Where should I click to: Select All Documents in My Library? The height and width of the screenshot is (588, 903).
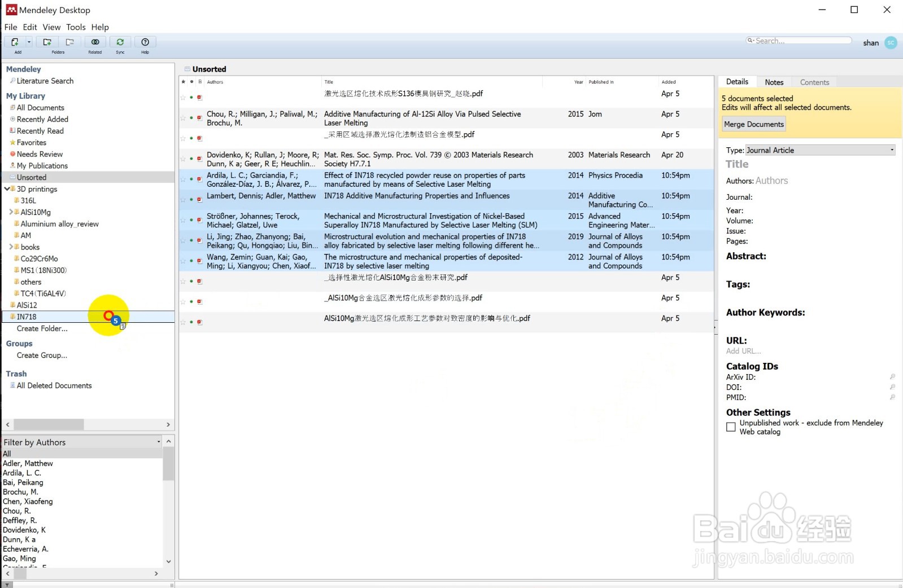pos(40,108)
